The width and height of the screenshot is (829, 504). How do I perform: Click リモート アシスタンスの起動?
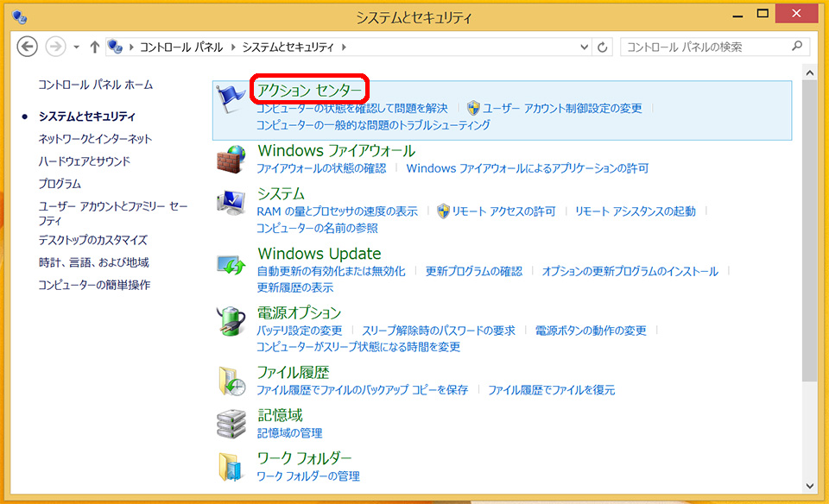click(636, 211)
